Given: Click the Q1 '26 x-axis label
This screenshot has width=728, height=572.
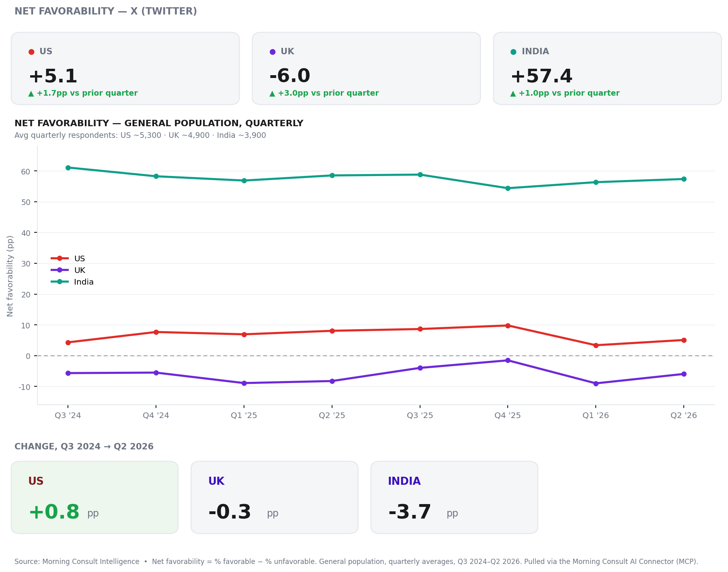Looking at the screenshot, I should (596, 416).
